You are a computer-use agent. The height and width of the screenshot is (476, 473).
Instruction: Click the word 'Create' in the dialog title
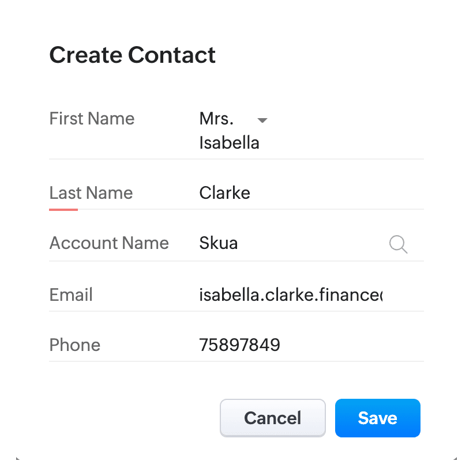click(x=85, y=55)
